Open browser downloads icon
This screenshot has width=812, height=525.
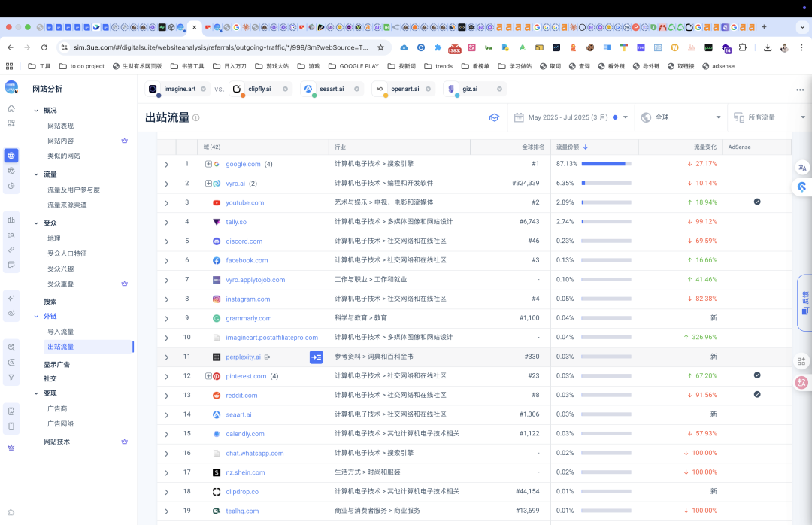768,47
